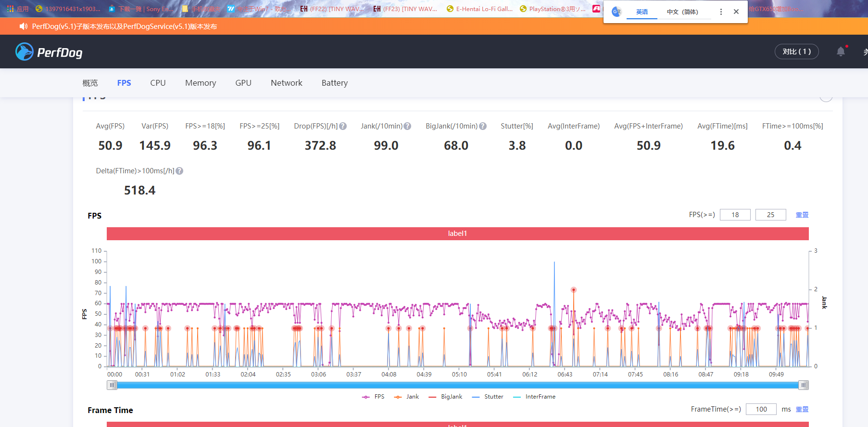Click the announcement speaker icon
Viewport: 868px width, 427px height.
coord(23,26)
